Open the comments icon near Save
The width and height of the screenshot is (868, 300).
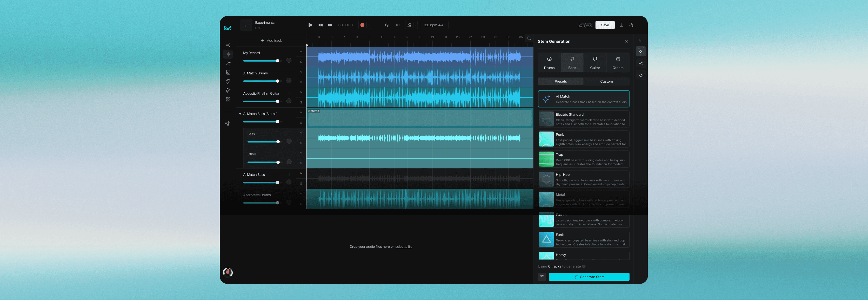(x=630, y=25)
